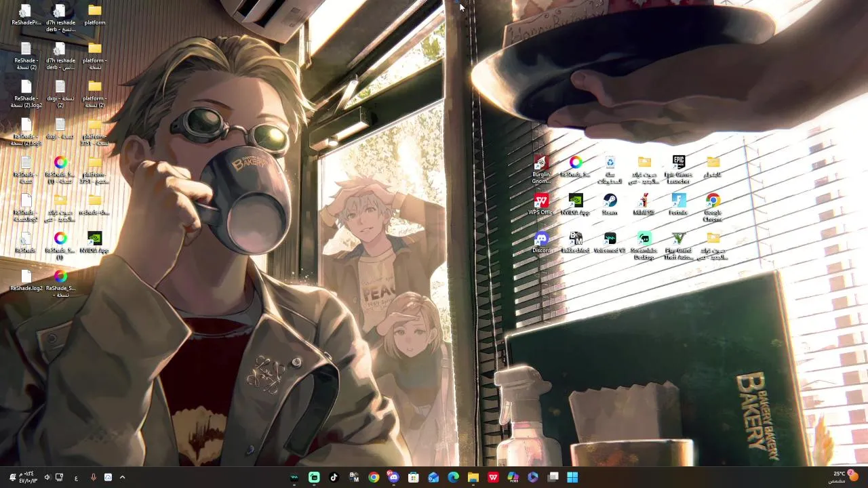Open the weather widget showing 25°C

[844, 477]
